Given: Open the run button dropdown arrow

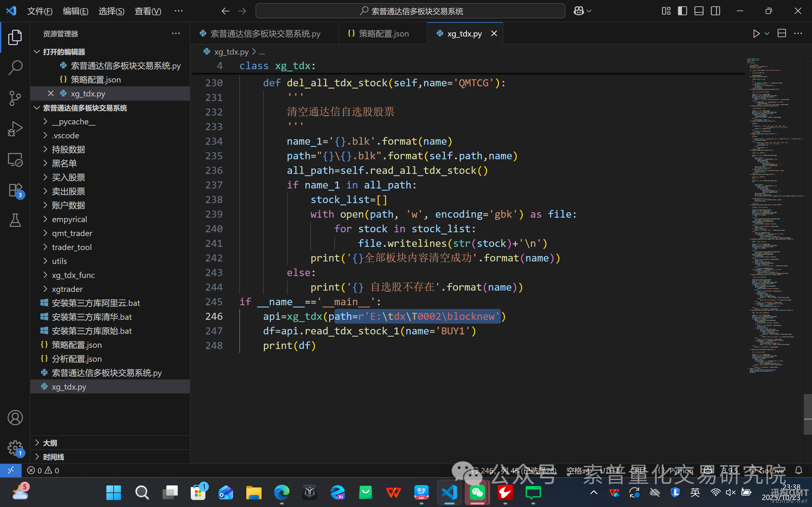Looking at the screenshot, I should point(767,34).
